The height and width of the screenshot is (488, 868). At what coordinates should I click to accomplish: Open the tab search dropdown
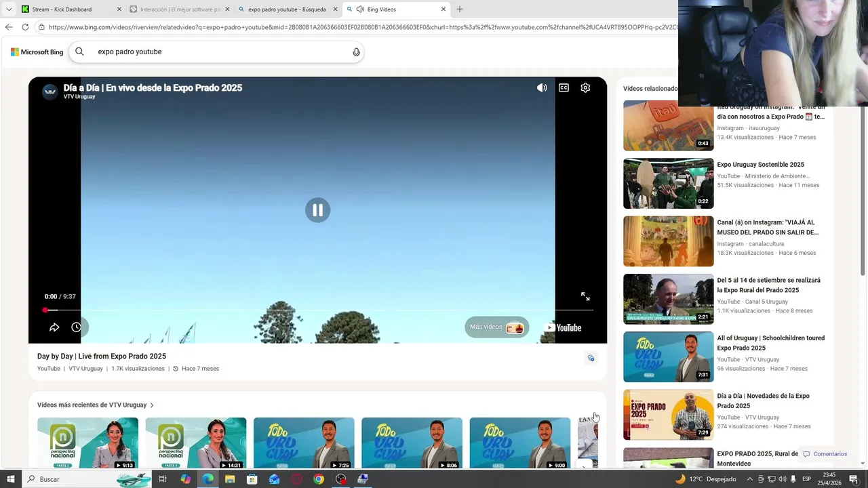(x=8, y=9)
